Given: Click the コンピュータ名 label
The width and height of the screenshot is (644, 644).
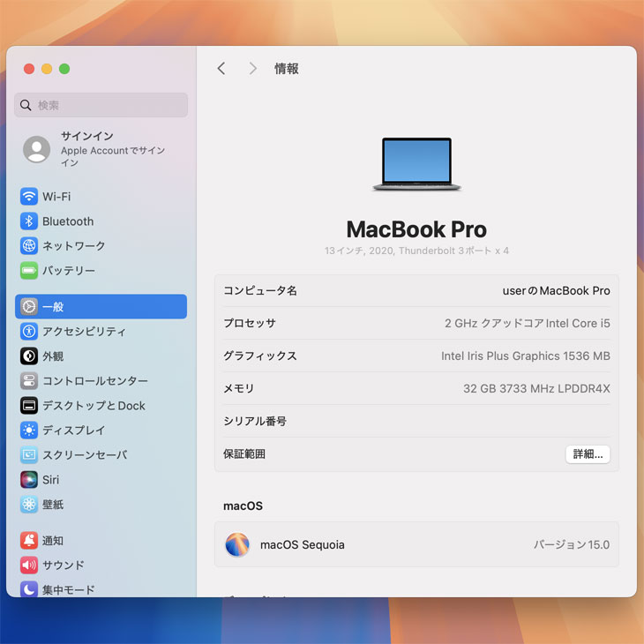Looking at the screenshot, I should click(x=260, y=290).
